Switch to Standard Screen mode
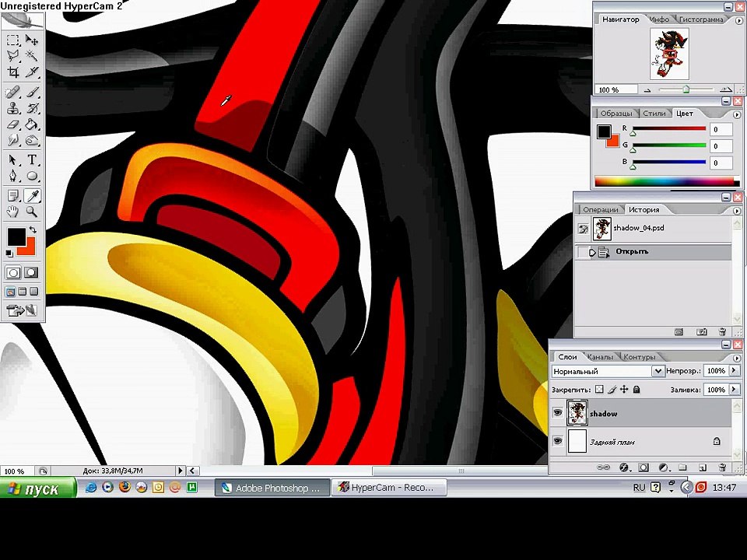The width and height of the screenshot is (747, 560). 10,292
